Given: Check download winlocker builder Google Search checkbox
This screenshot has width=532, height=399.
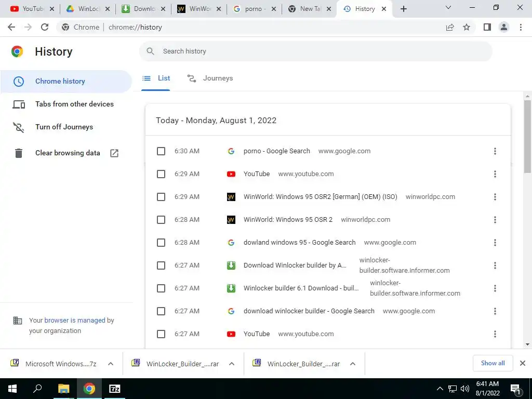Looking at the screenshot, I should click(161, 311).
